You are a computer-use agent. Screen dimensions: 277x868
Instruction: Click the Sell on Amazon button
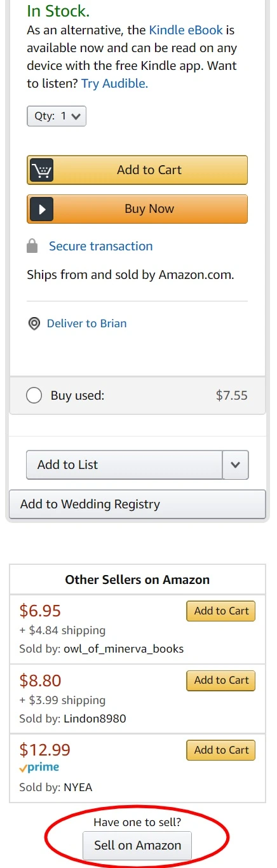coord(137,846)
